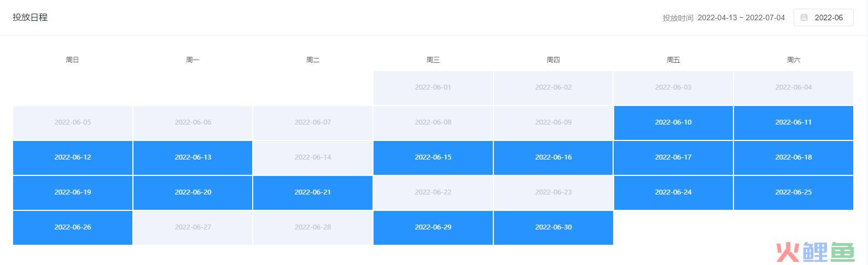This screenshot has height=265, width=868.
Task: Click the 周二 column header
Action: [313, 60]
